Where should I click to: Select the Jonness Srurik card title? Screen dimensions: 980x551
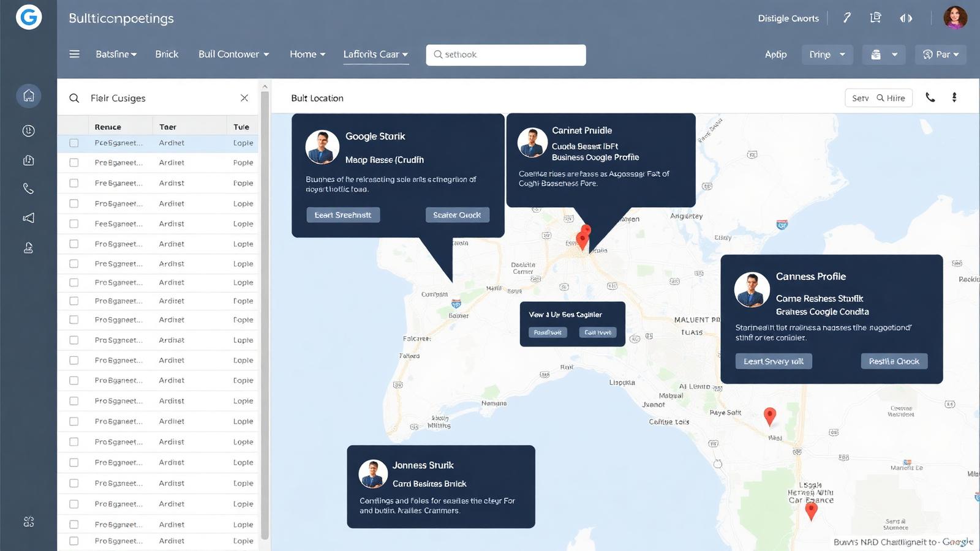(x=423, y=465)
